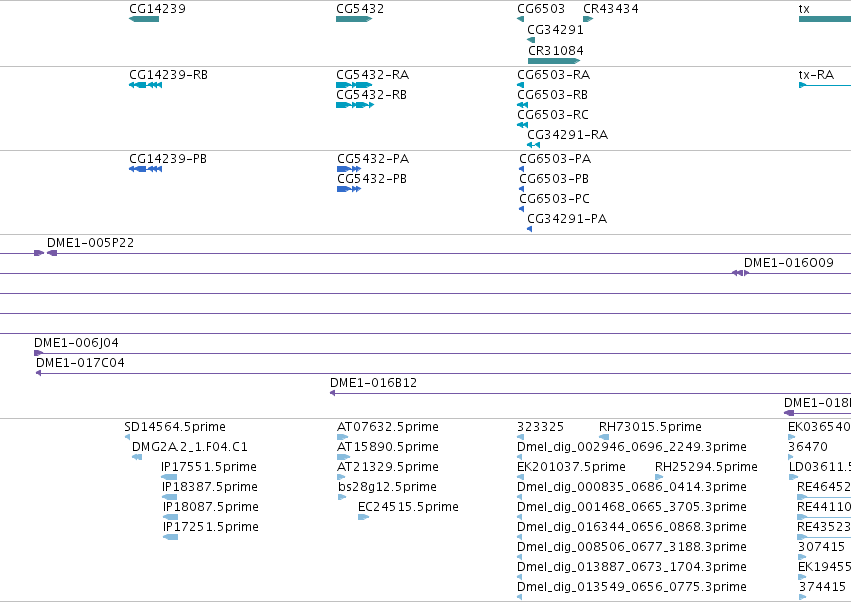851x602 pixels.
Task: Click the CG5432 gene label
Action: click(360, 9)
